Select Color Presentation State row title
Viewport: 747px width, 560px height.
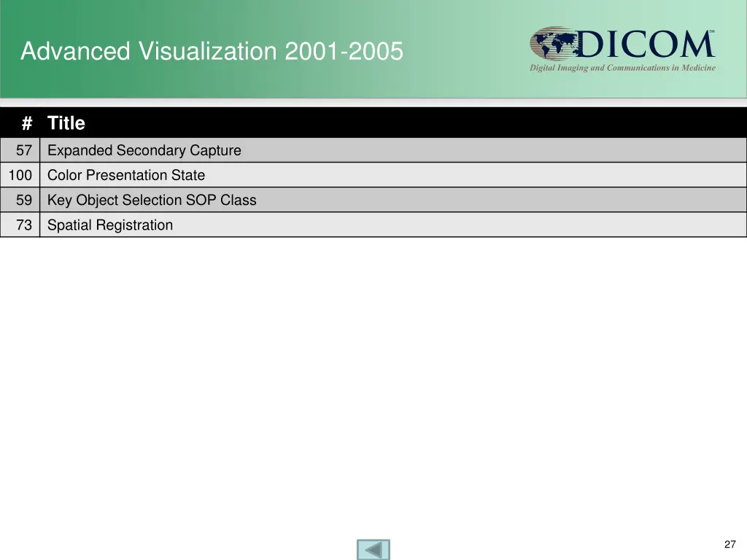126,176
